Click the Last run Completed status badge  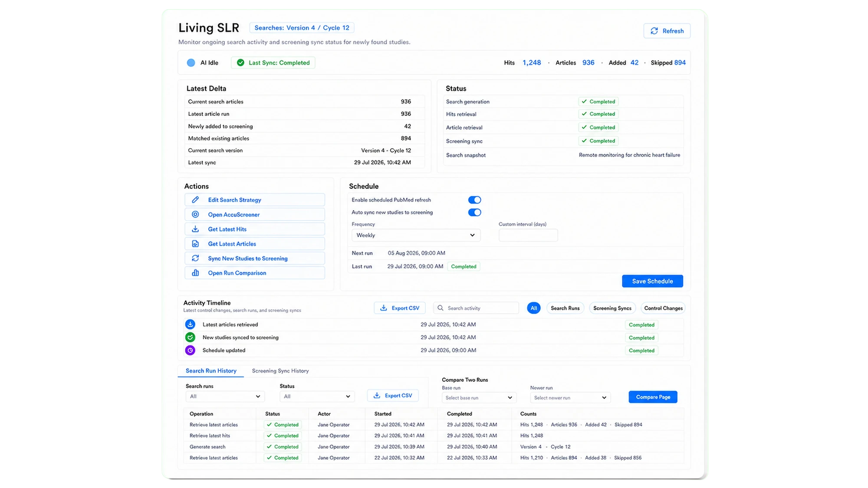[464, 266]
